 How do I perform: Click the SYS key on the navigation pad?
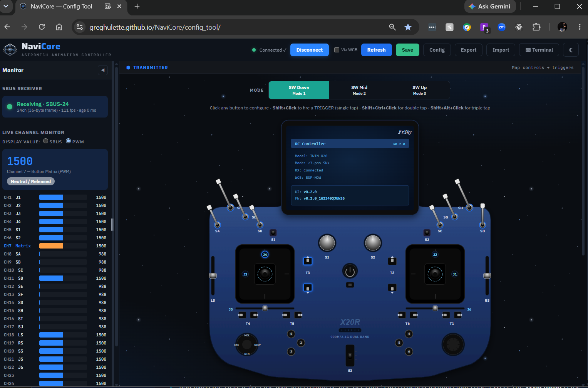coord(236,344)
